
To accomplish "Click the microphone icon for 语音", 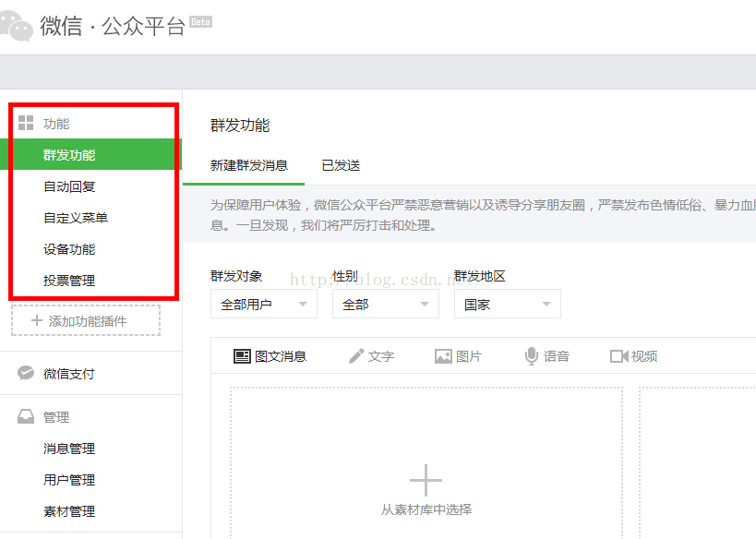I will point(532,356).
